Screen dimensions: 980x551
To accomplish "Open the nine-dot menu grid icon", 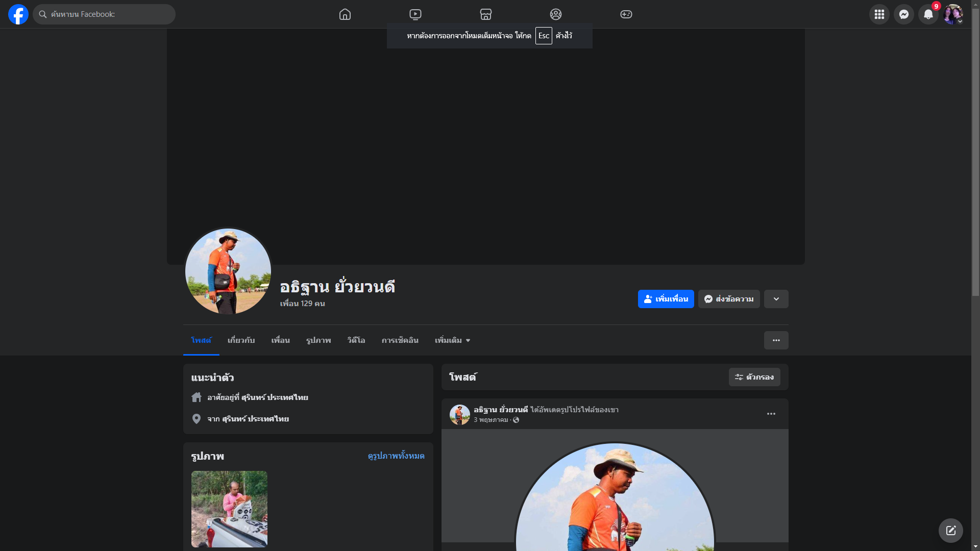I will pyautogui.click(x=879, y=14).
